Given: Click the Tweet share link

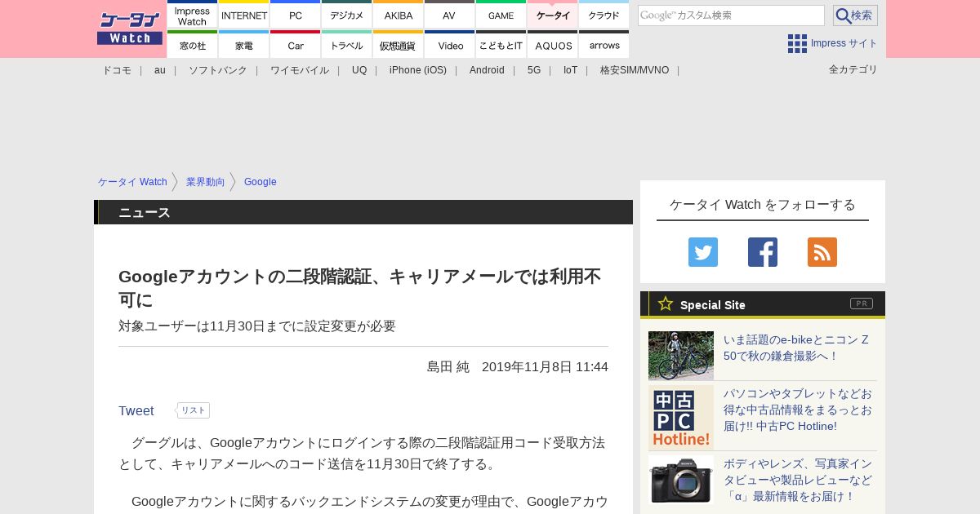Looking at the screenshot, I should pyautogui.click(x=136, y=411).
